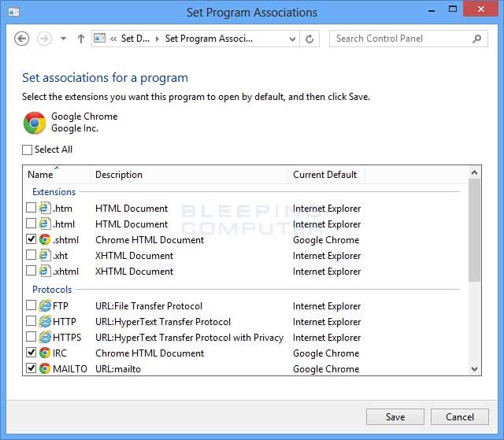504x440 pixels.
Task: Click the Internet Explorer icon beside HTTP
Action: point(45,321)
